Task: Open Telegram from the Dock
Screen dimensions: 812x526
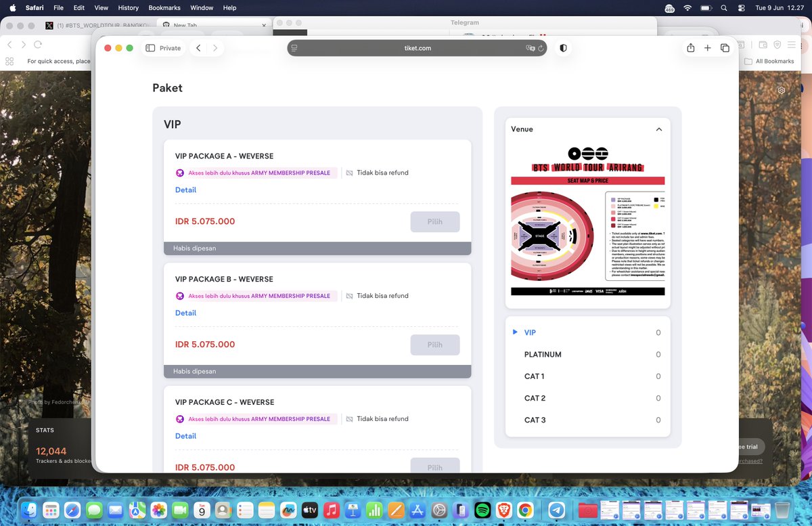Action: tap(557, 510)
